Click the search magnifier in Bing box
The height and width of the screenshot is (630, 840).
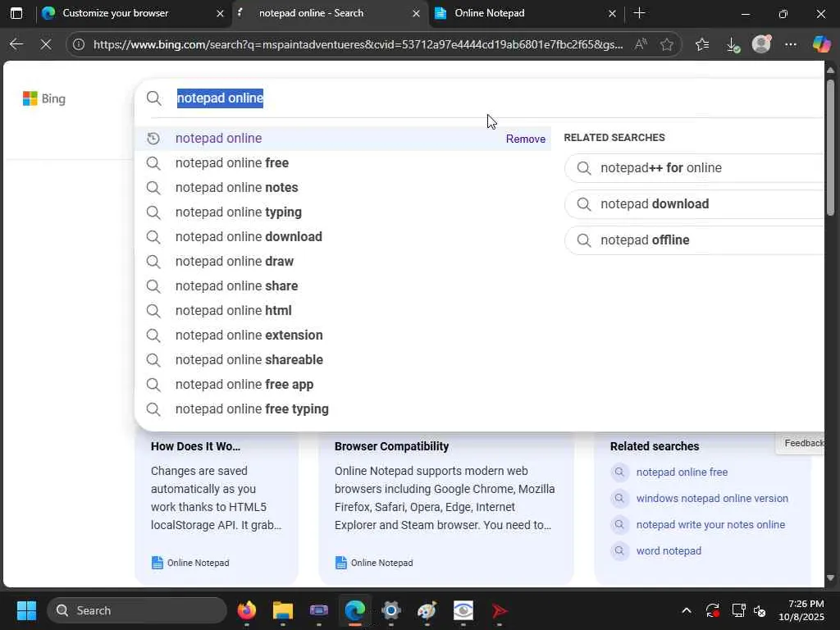(x=153, y=98)
